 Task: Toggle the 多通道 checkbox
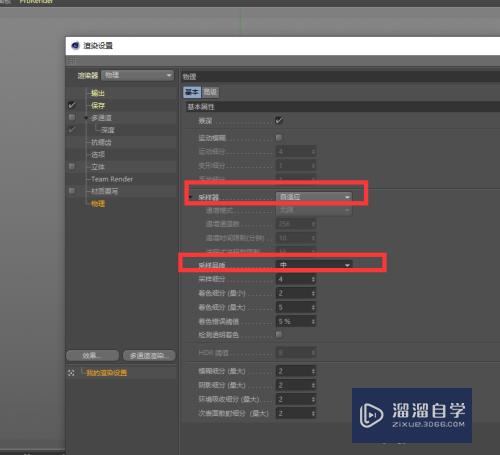(72, 117)
